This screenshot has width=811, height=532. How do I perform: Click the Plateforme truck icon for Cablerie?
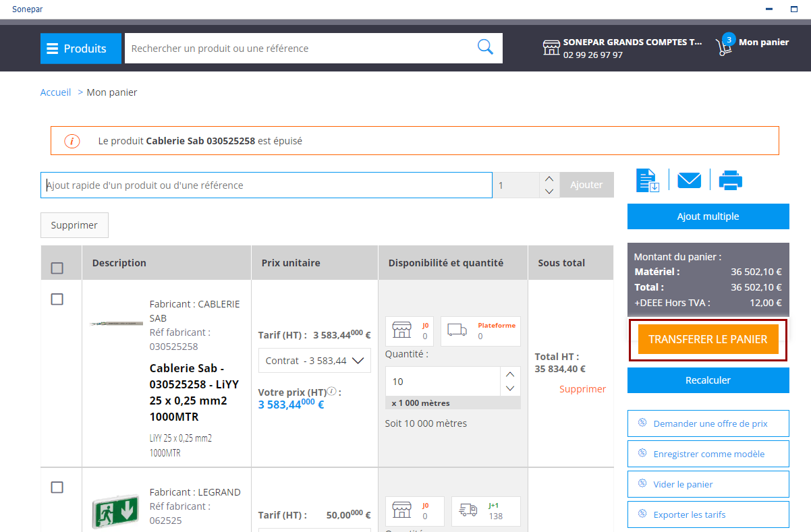point(457,330)
